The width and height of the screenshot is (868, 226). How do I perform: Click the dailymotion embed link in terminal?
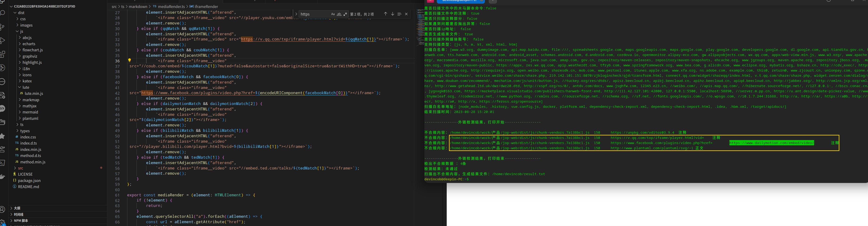pos(772,142)
